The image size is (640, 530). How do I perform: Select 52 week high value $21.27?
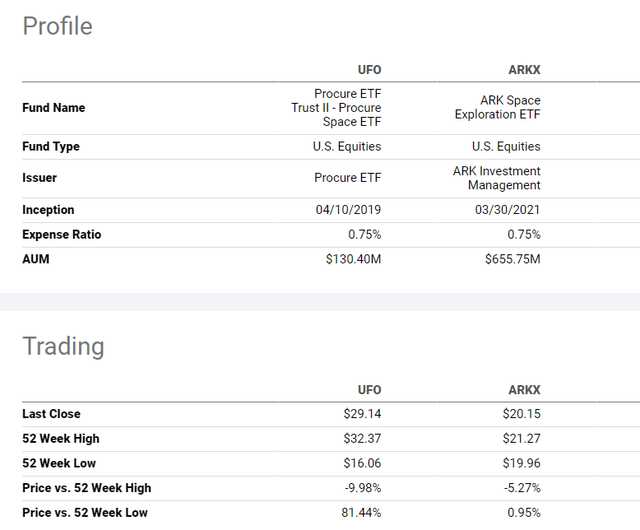click(x=522, y=439)
